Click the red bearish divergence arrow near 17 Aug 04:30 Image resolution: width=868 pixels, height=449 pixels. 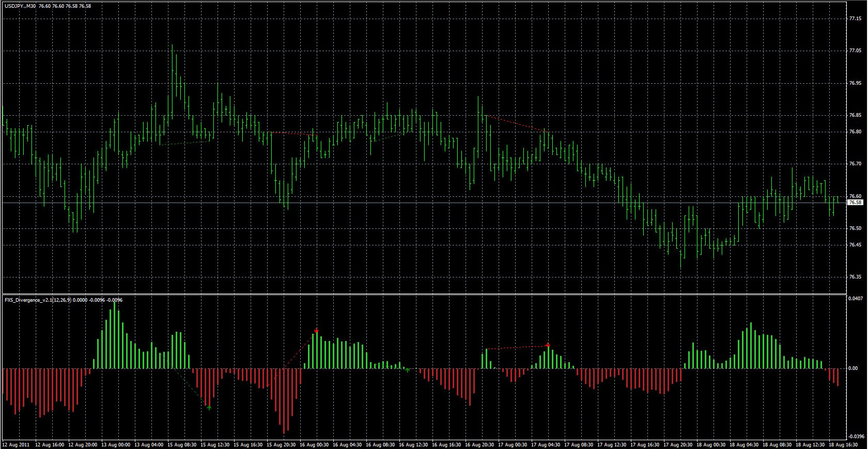pos(548,345)
